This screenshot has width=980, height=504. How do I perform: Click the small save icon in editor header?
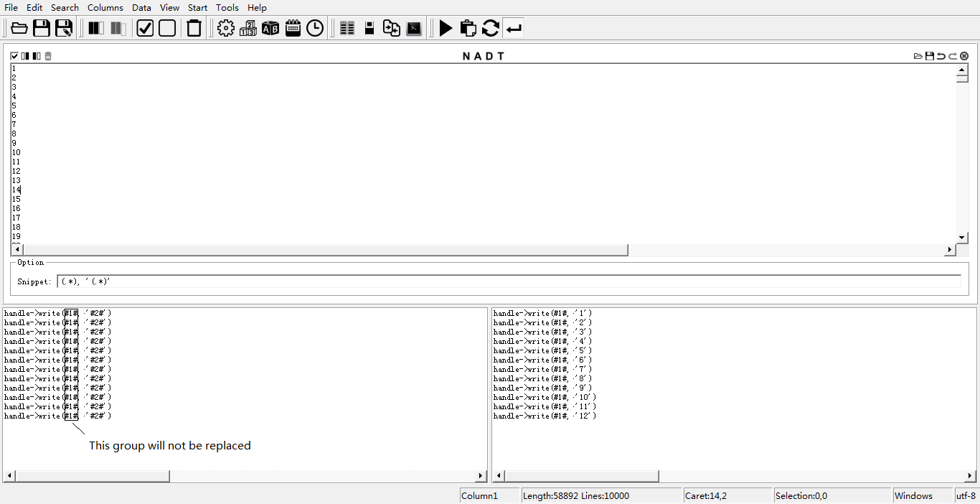click(930, 56)
